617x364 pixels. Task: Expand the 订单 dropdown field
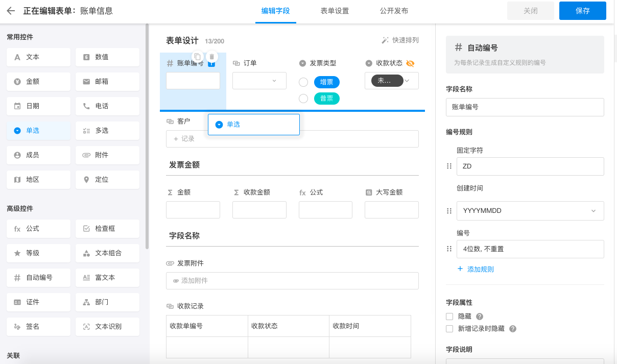coord(259,81)
